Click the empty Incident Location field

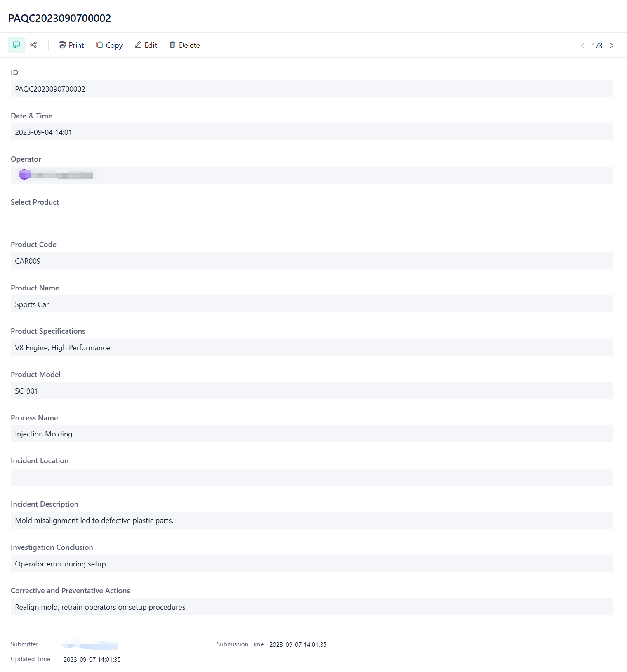click(x=311, y=477)
